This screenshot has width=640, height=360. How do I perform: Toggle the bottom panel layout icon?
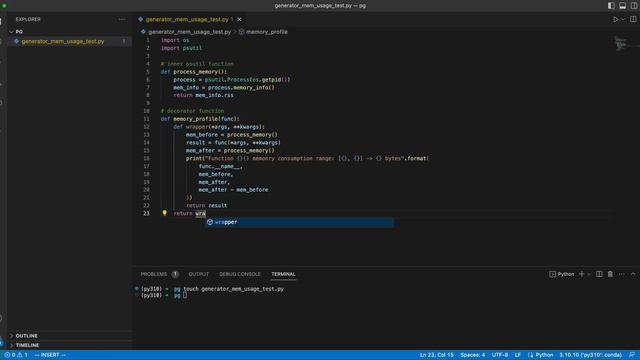coord(622,6)
